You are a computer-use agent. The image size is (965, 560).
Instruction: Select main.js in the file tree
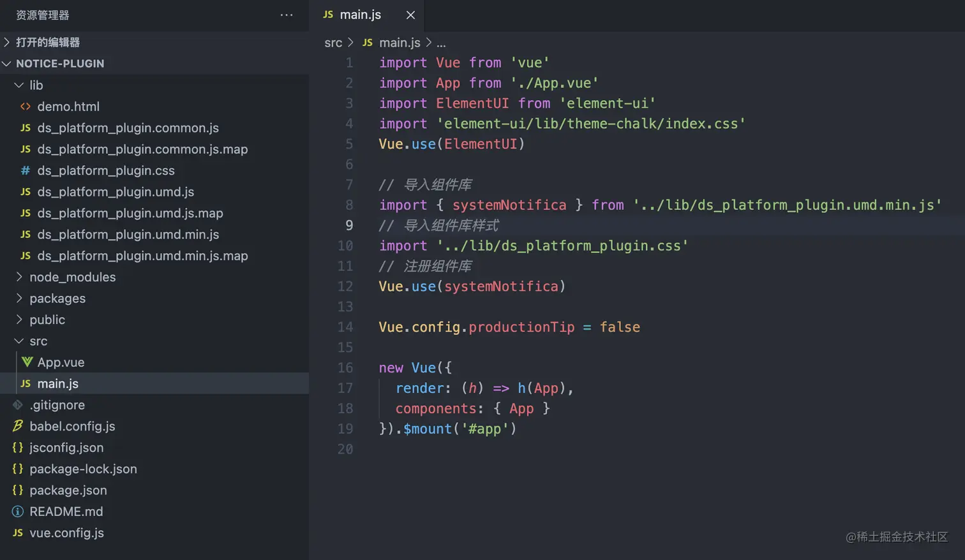pyautogui.click(x=154, y=383)
